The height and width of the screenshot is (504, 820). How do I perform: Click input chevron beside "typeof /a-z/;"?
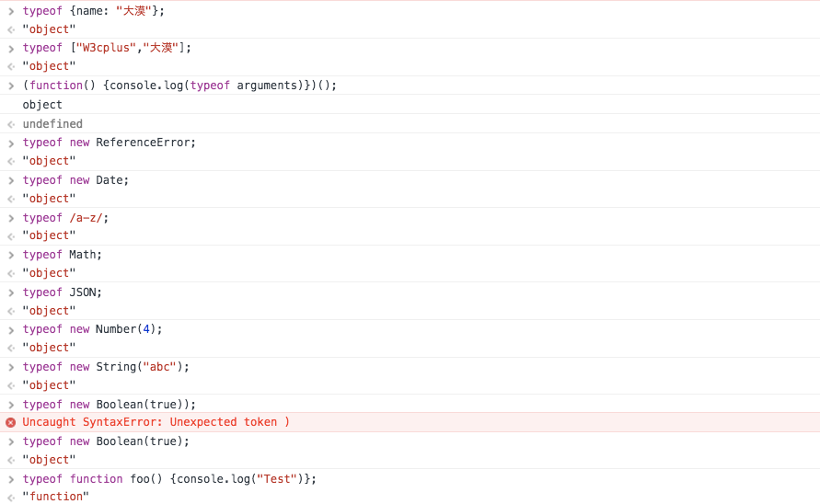point(10,218)
